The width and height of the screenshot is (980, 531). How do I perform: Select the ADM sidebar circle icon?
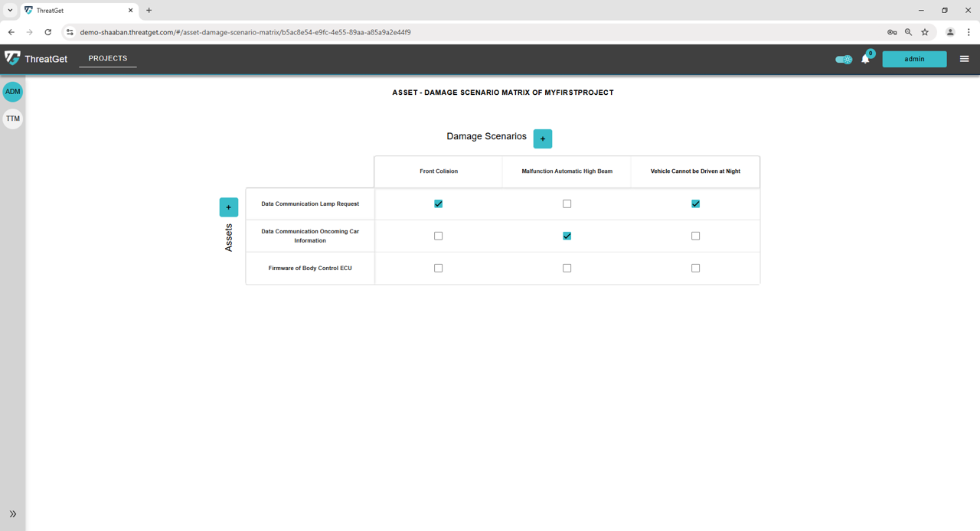click(x=13, y=92)
